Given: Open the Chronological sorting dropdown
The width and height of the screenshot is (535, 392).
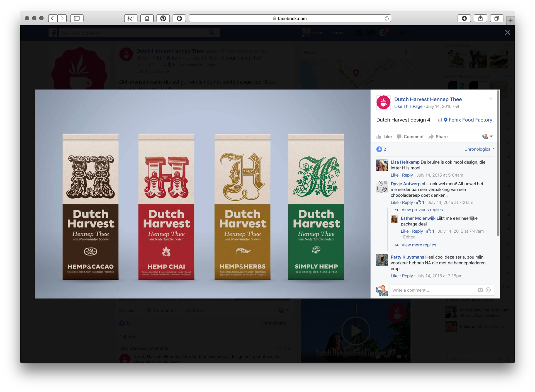Looking at the screenshot, I should pos(479,149).
